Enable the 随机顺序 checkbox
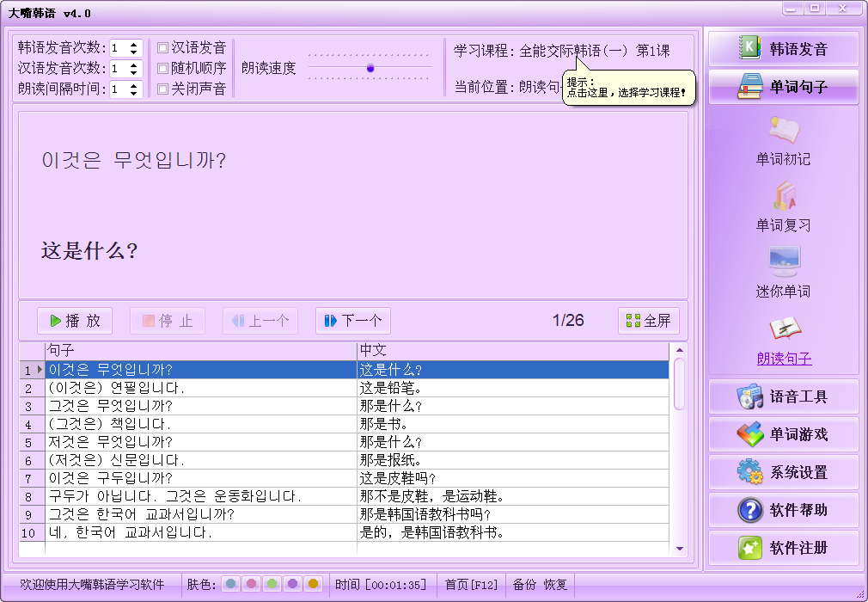The height and width of the screenshot is (602, 868). coord(162,68)
